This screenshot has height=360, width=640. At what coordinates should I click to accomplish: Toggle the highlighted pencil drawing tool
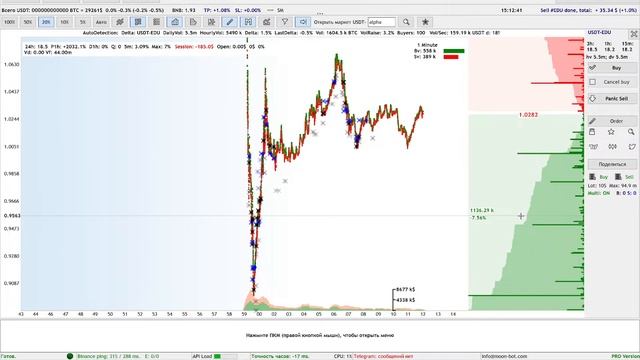230,22
